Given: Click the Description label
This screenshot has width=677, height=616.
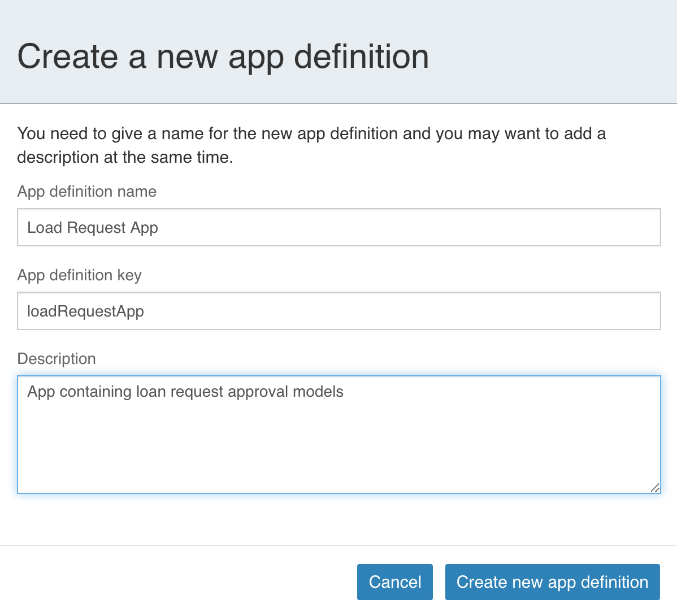Looking at the screenshot, I should pos(57,358).
